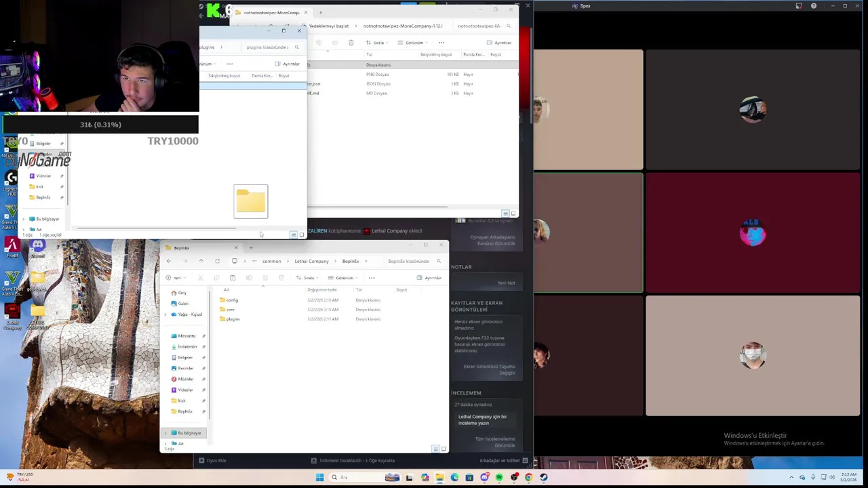Select Giriş in BepInEx navigation pane
The height and width of the screenshot is (488, 868).
pos(178,293)
